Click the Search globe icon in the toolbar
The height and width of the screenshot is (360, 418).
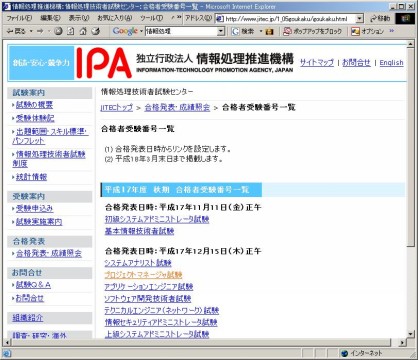96,31
